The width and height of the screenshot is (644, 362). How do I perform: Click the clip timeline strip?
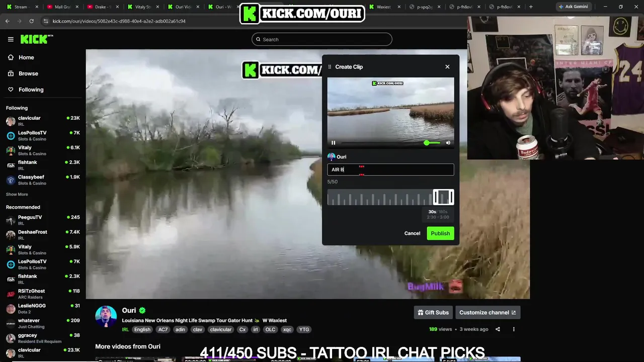pyautogui.click(x=390, y=197)
